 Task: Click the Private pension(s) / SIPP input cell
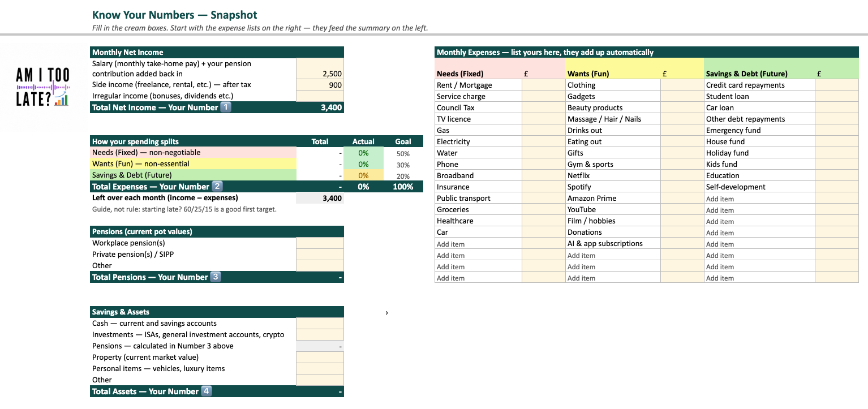320,255
